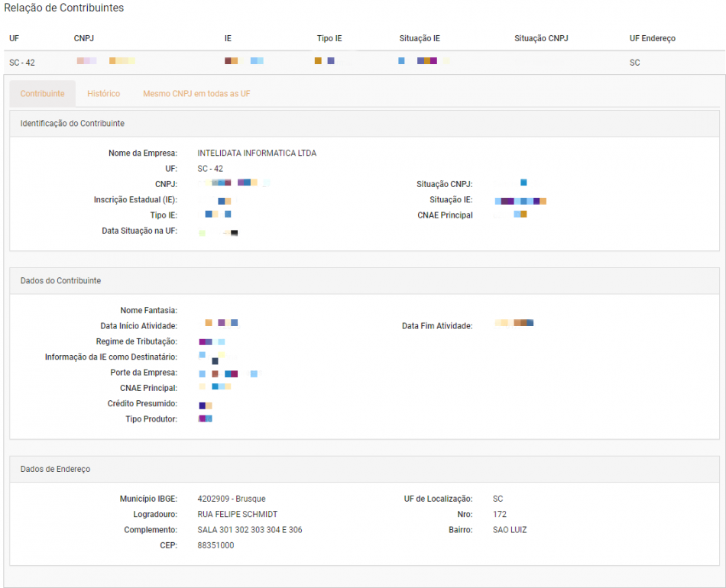This screenshot has height=588, width=726.
Task: Click the "UF:" label in Identificação section
Action: tap(171, 169)
